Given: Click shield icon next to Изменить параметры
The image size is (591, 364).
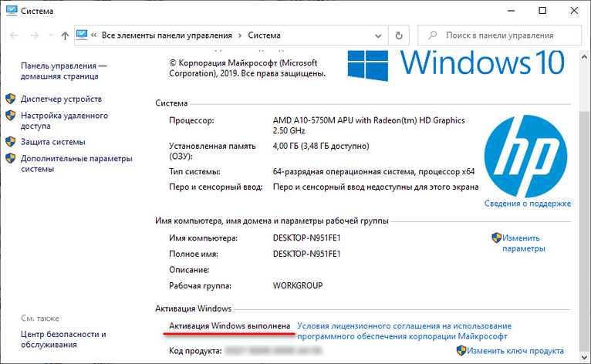Looking at the screenshot, I should (497, 238).
